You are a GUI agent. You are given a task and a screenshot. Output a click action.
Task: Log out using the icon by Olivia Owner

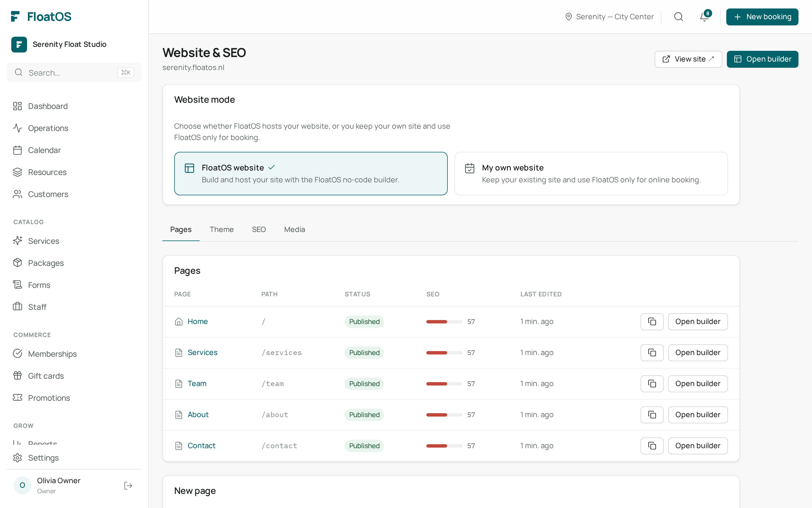128,485
